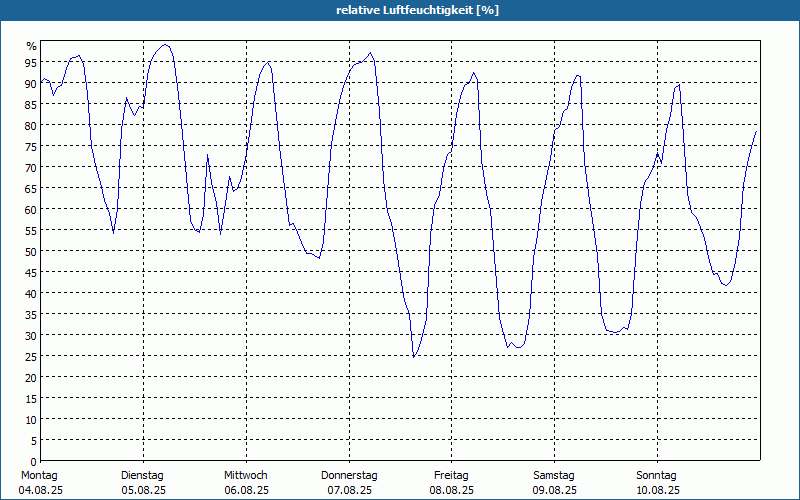800x500 pixels.
Task: Click the y-axis value '25'
Action: click(32, 356)
